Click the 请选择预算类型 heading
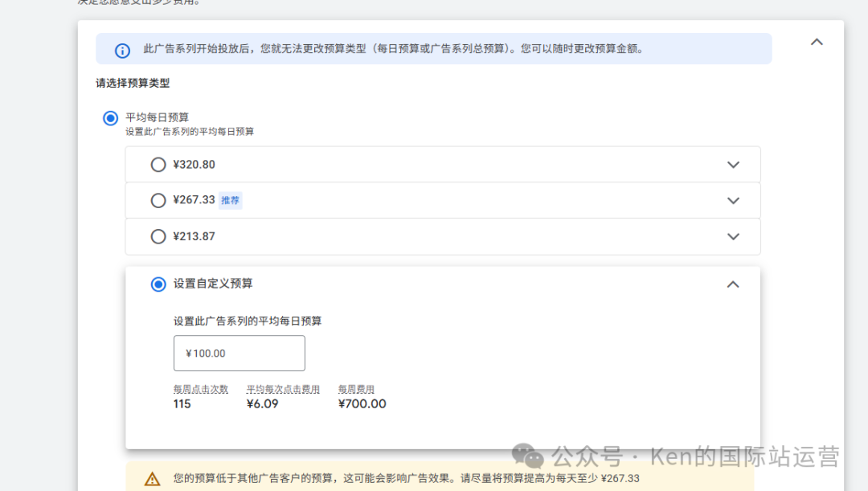This screenshot has width=868, height=491. pos(133,83)
